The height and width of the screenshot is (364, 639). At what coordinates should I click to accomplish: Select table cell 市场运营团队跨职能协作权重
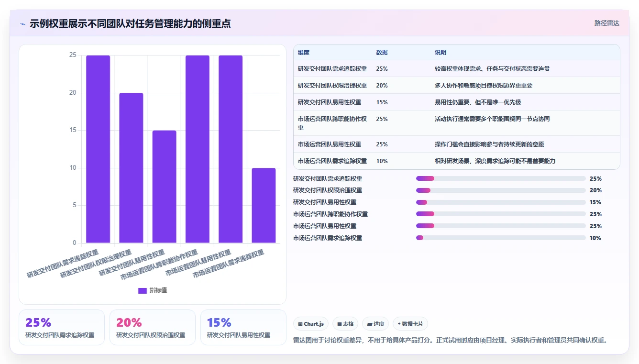[332, 123]
